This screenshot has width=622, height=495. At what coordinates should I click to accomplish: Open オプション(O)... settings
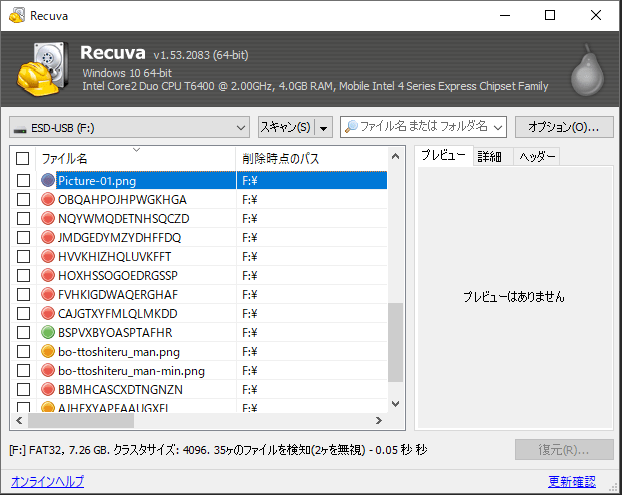(x=564, y=127)
